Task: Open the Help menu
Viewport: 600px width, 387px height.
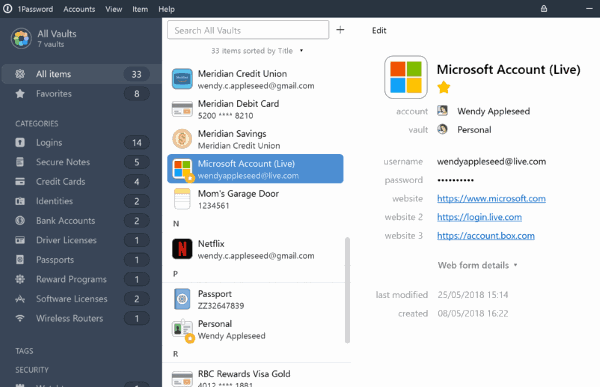Action: click(x=166, y=9)
